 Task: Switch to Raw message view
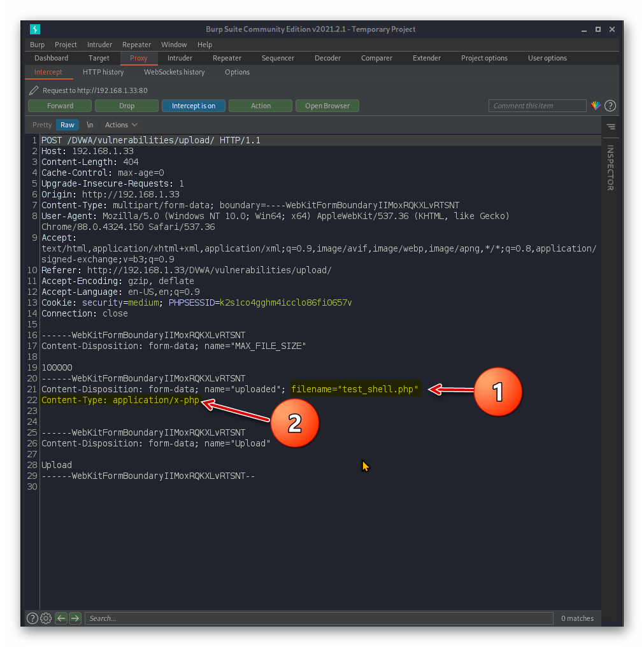coord(68,125)
